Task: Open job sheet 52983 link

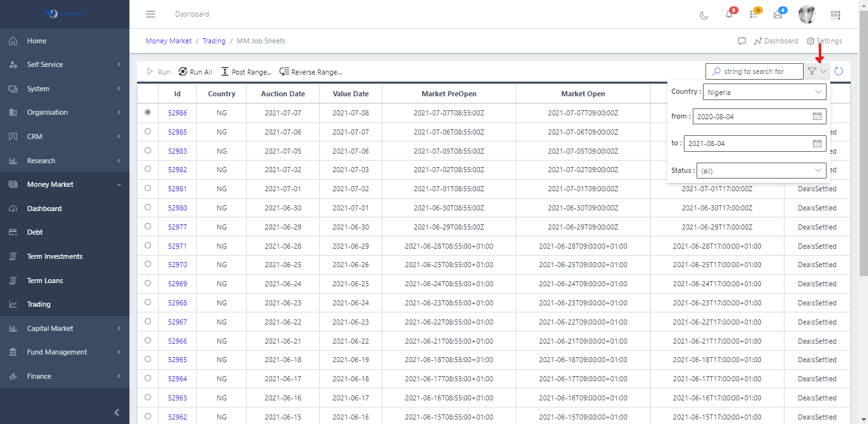Action: click(177, 150)
